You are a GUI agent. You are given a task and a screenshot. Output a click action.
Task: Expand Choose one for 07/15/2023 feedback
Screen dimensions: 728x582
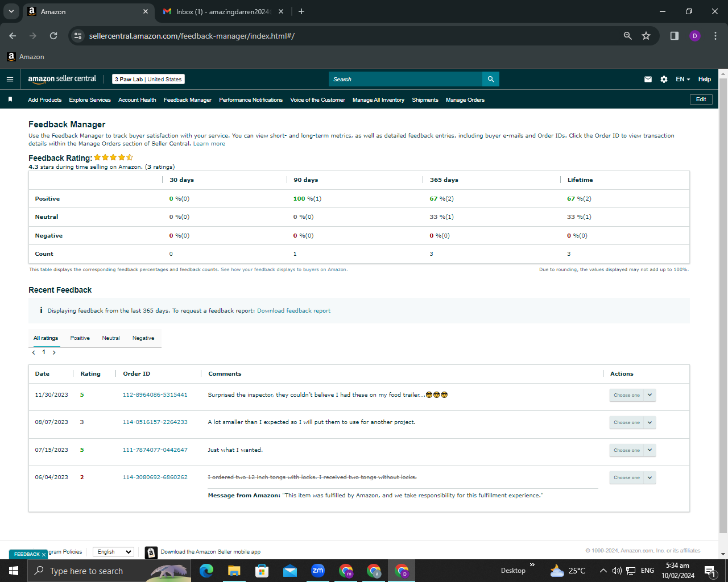coord(632,450)
